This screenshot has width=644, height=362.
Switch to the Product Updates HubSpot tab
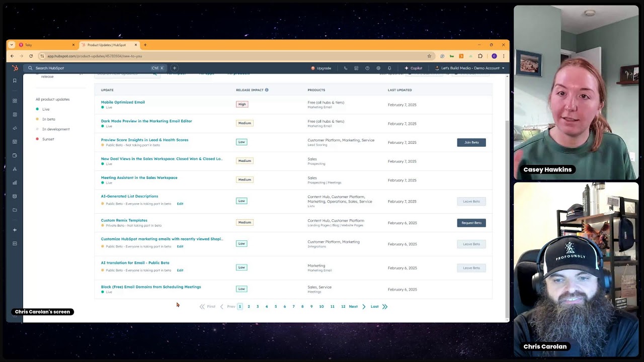110,45
